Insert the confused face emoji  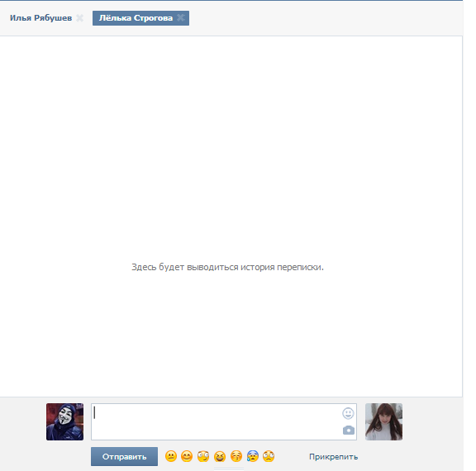[x=171, y=456]
